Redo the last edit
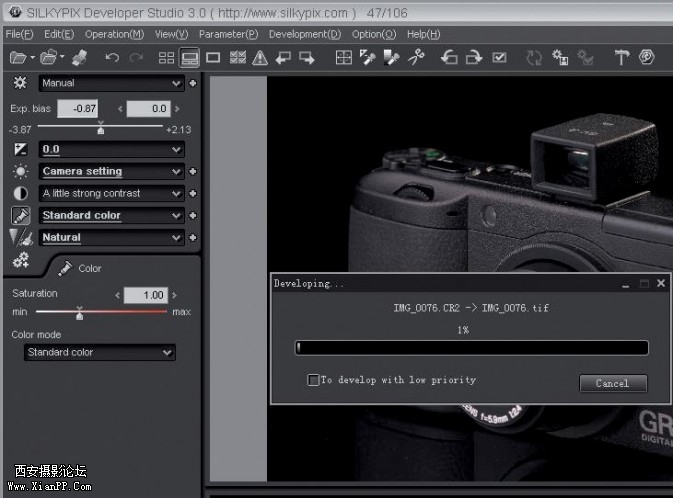Image resolution: width=673 pixels, height=498 pixels. point(136,58)
